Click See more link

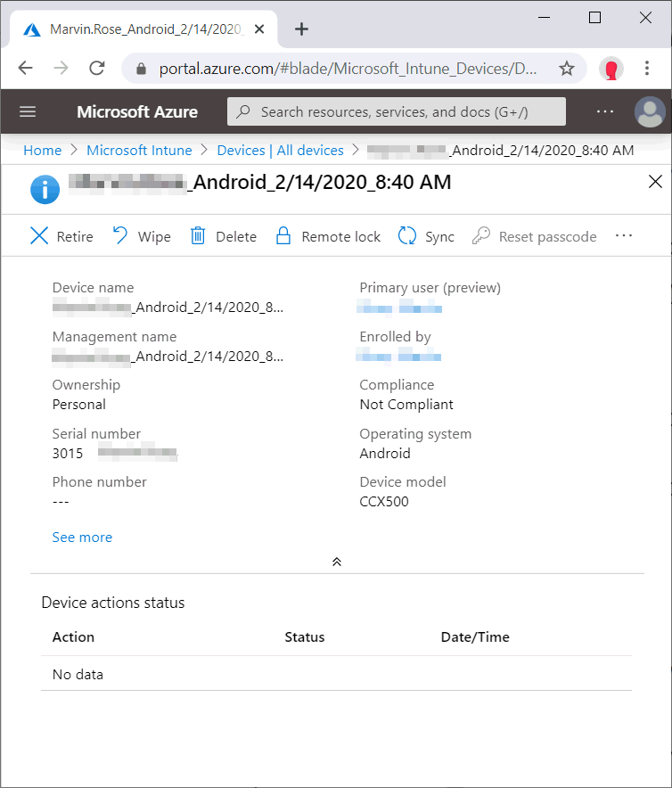pos(82,538)
